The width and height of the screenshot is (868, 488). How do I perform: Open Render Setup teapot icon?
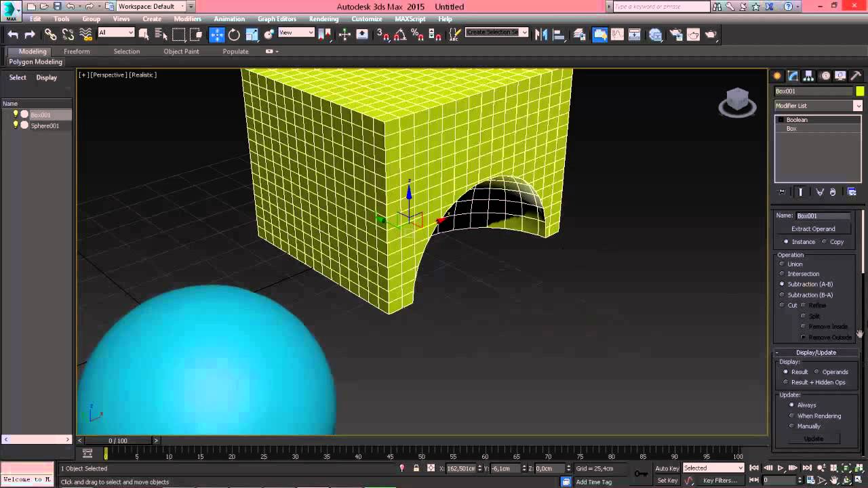pos(676,35)
